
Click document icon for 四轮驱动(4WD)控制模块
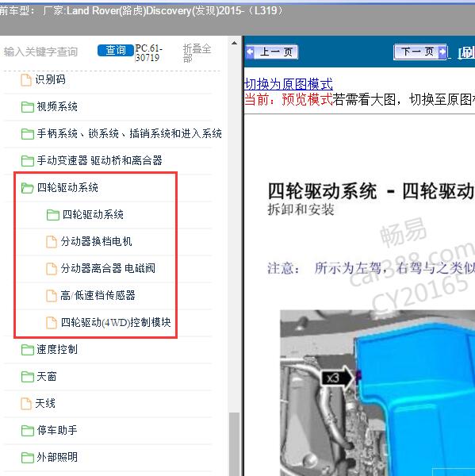[x=52, y=323]
